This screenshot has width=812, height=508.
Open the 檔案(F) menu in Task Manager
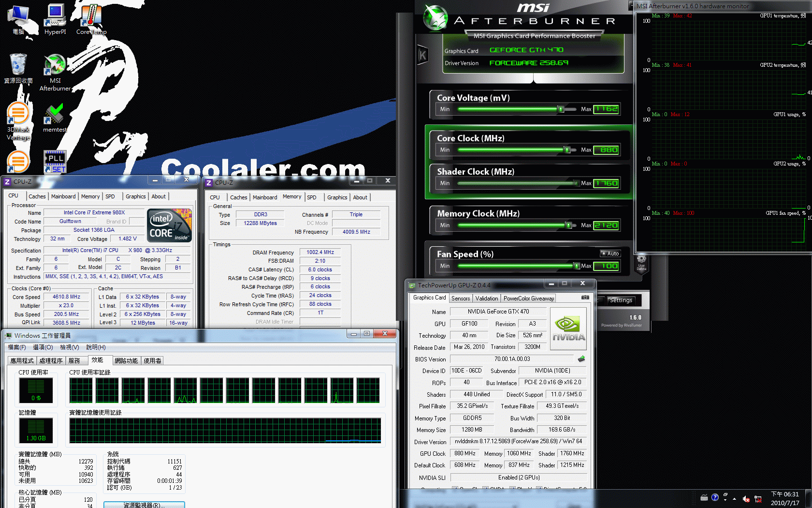point(17,347)
